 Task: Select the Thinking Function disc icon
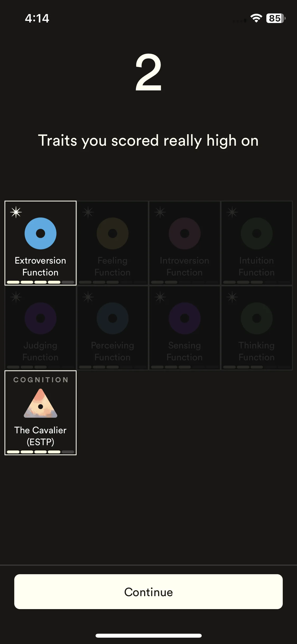click(257, 318)
